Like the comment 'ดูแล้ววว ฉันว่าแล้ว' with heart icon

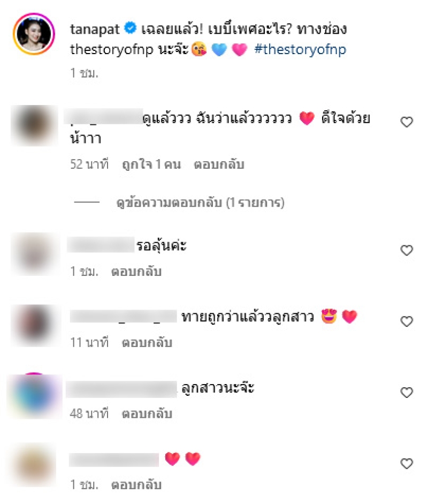(407, 122)
